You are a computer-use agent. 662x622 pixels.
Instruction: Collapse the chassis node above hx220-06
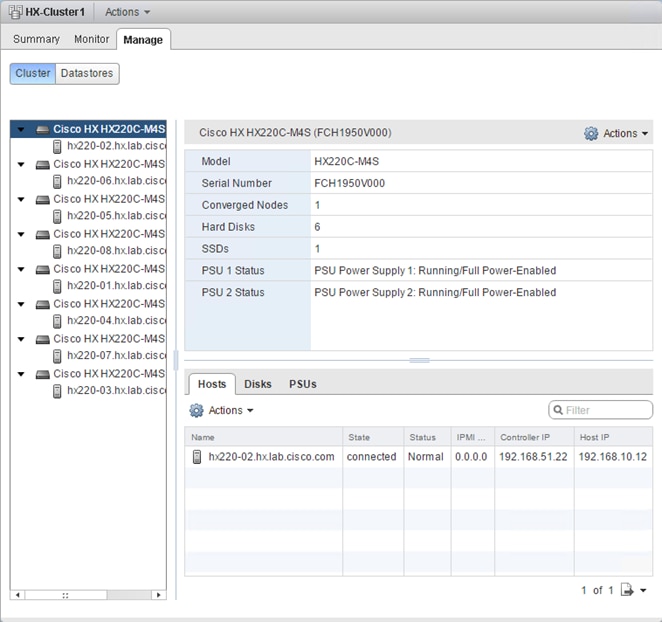click(21, 164)
